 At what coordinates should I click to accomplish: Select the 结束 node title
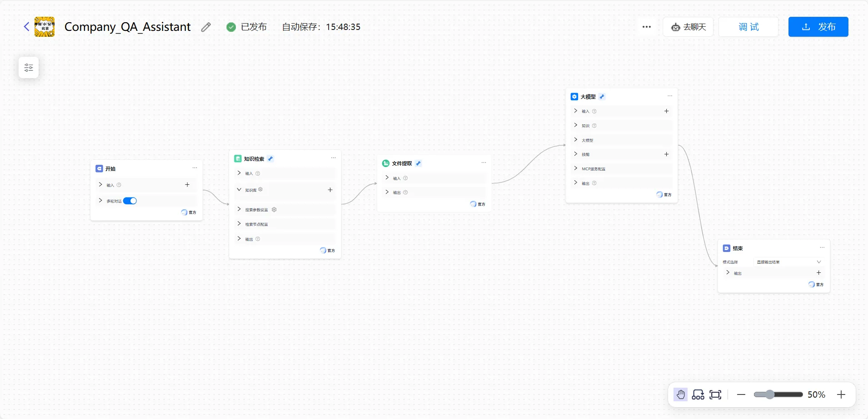coord(738,248)
